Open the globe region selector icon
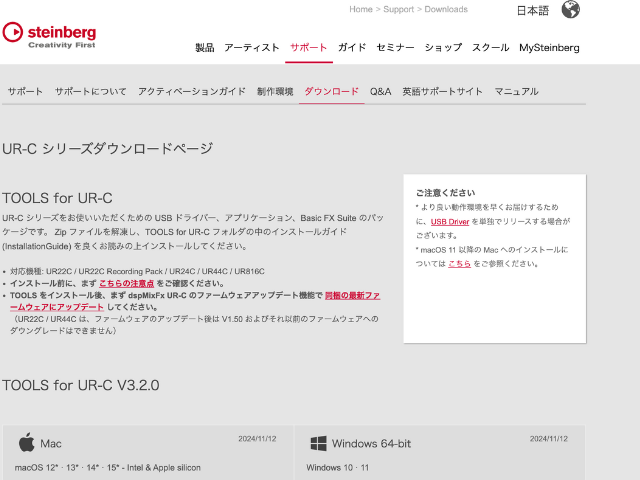The width and height of the screenshot is (640, 480). [x=570, y=9]
